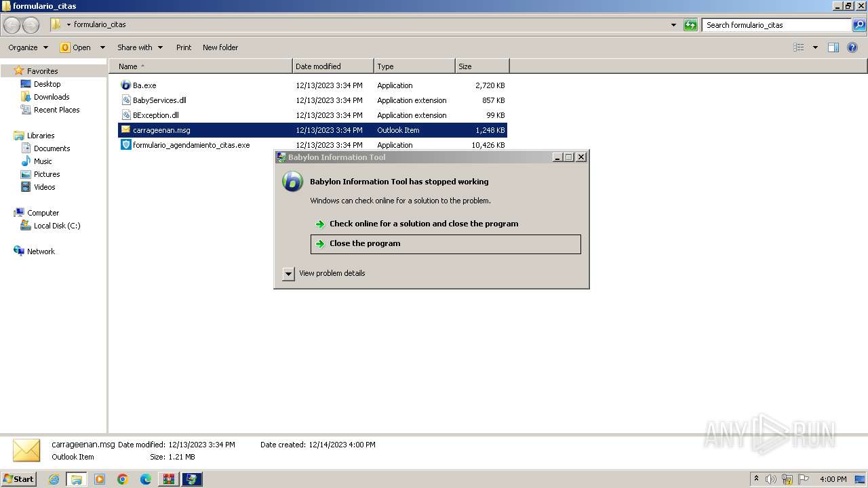Open the Share with menu
Screen dimensions: 868x488
click(x=140, y=47)
